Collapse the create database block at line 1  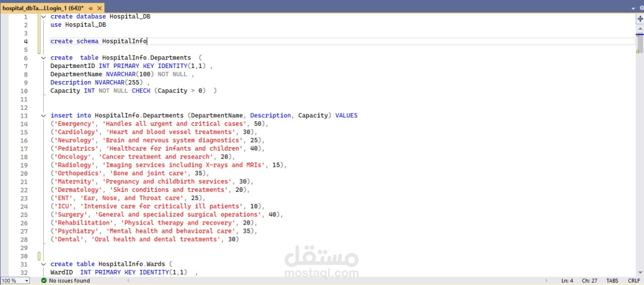point(44,17)
